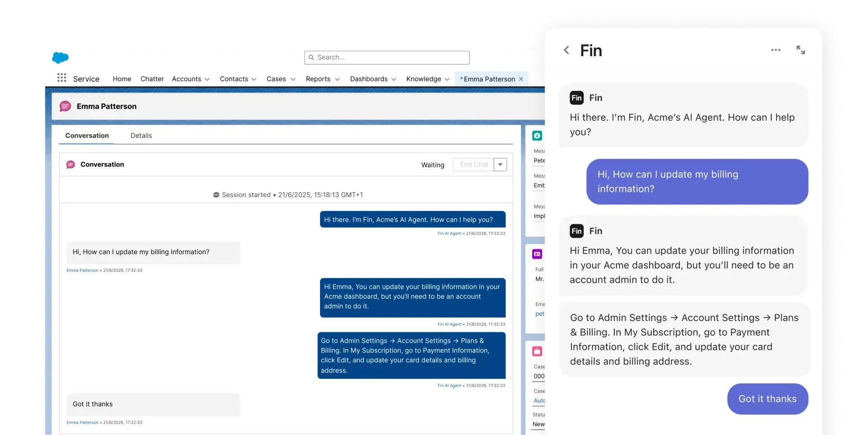Screen dimensions: 868x435
Task: Click the New status value in sidebar
Action: (x=538, y=424)
